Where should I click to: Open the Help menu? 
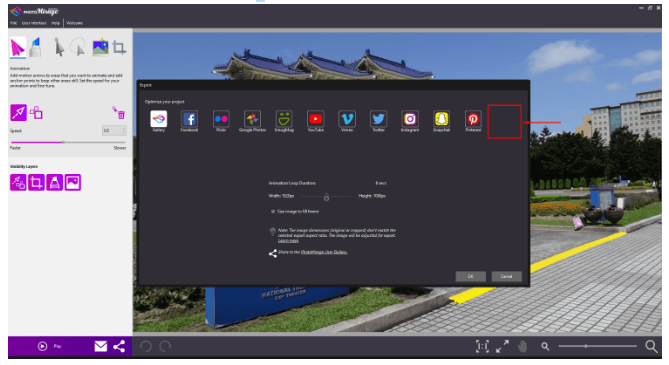click(x=55, y=23)
